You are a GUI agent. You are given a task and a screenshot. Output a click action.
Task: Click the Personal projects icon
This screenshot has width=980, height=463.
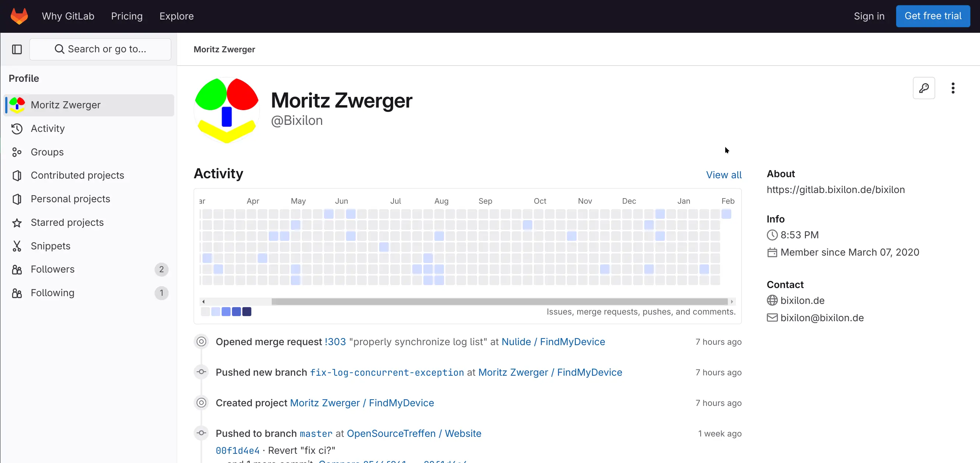[x=17, y=199]
